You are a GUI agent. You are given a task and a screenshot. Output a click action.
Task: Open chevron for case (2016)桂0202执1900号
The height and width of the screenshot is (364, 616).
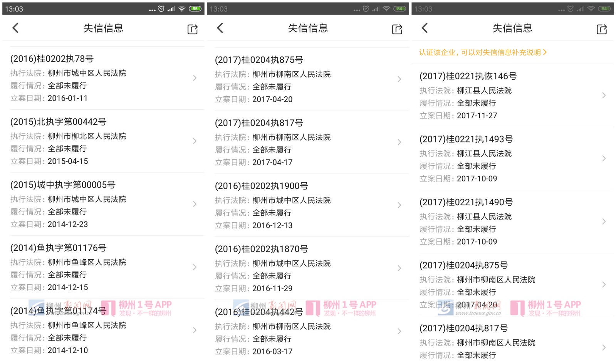399,205
